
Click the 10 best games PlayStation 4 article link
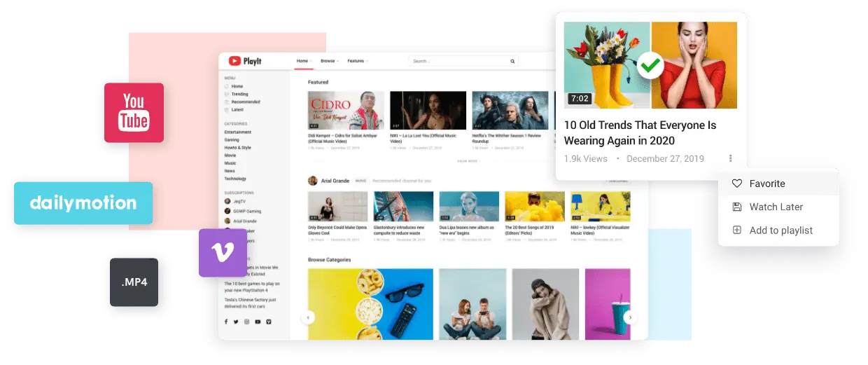(x=252, y=287)
